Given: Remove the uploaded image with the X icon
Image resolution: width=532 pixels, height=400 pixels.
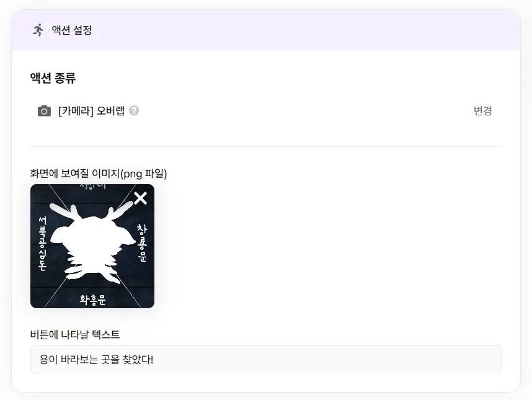Looking at the screenshot, I should coord(141,198).
